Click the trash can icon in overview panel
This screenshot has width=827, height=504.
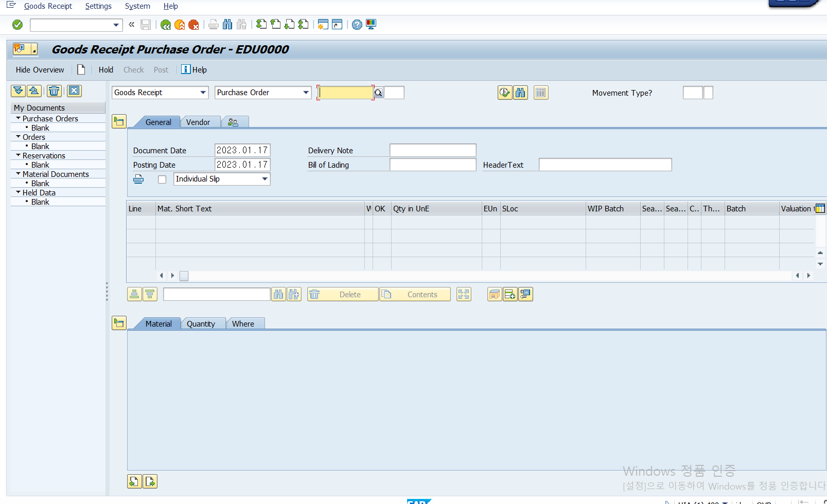tap(54, 91)
